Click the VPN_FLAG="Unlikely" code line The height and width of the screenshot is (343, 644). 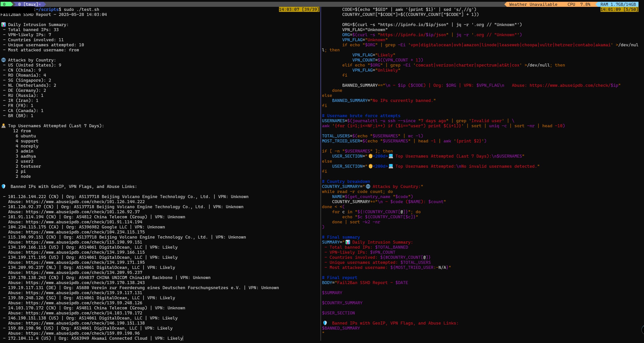376,70
